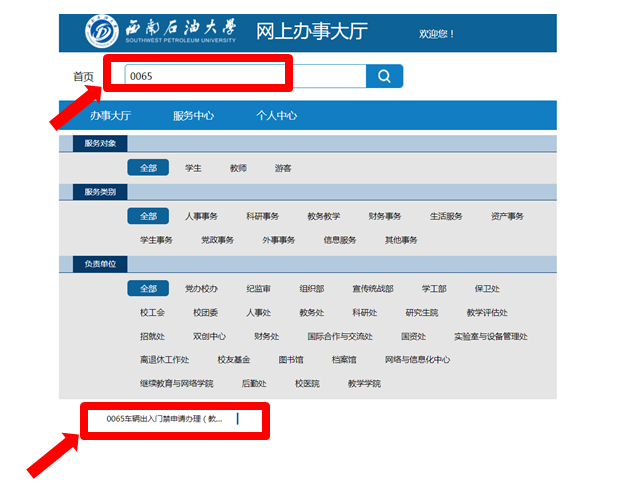Filter by 科研事务 service category
The image size is (617, 492).
(x=262, y=216)
